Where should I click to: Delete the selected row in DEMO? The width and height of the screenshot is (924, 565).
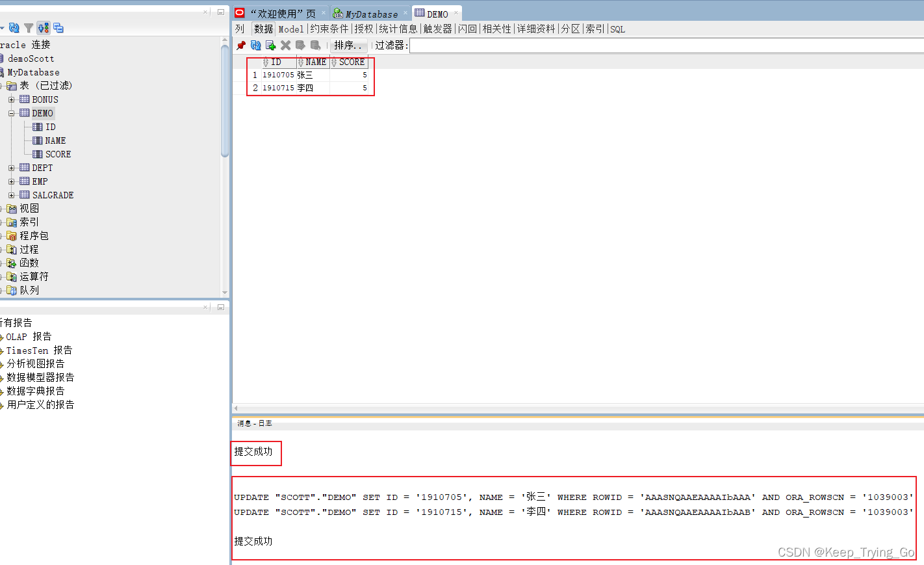[x=285, y=45]
